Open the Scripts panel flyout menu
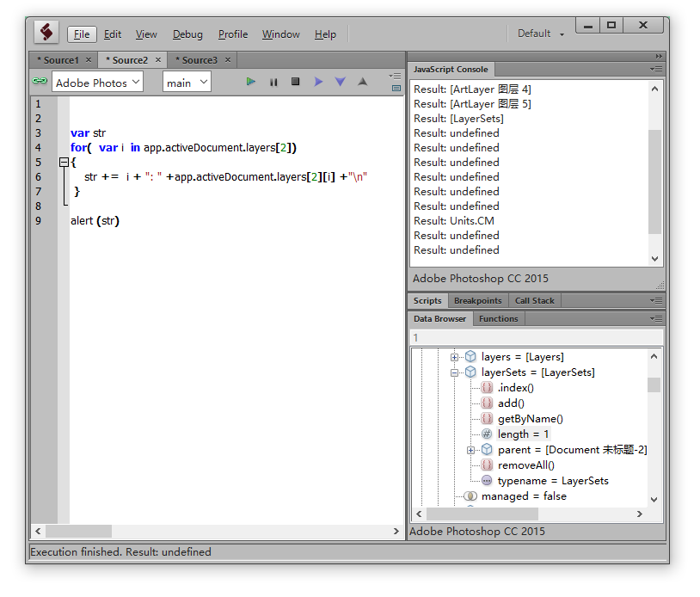This screenshot has height=597, width=700. [x=656, y=300]
